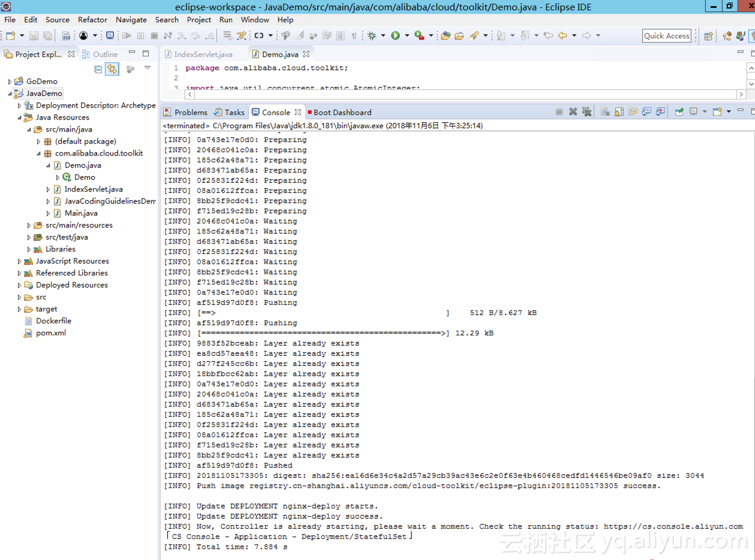Open the File menu
755x560 pixels.
point(10,20)
